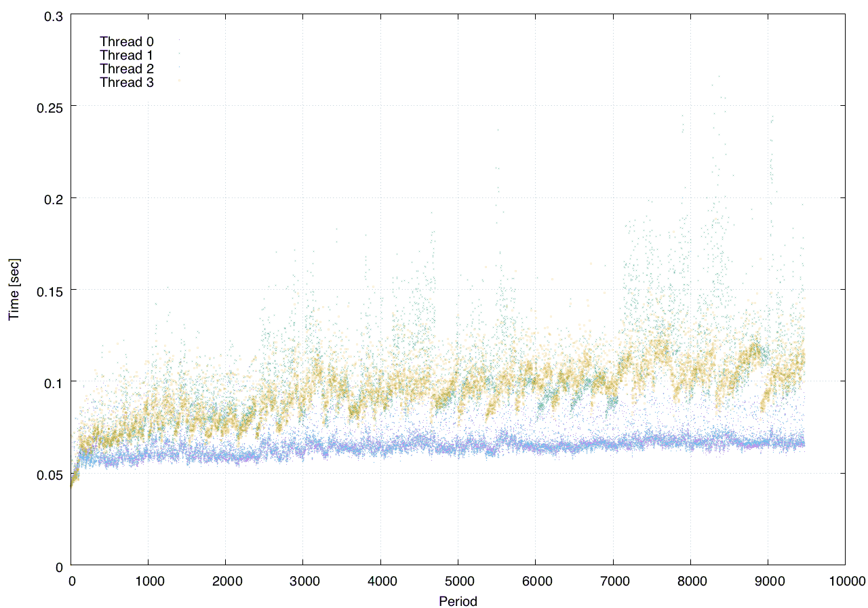The height and width of the screenshot is (608, 868).
Task: Click the y-axis tick label 0.2
Action: (53, 198)
